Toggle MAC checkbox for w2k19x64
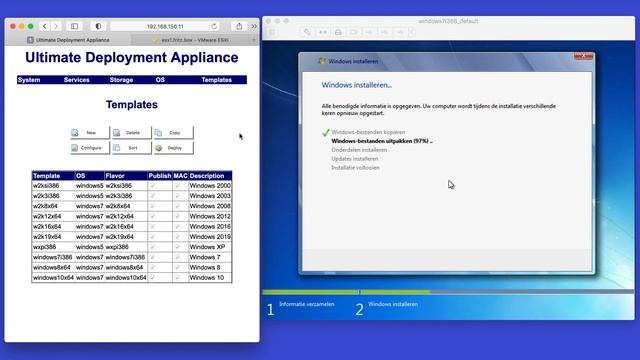The width and height of the screenshot is (640, 360). (x=178, y=237)
